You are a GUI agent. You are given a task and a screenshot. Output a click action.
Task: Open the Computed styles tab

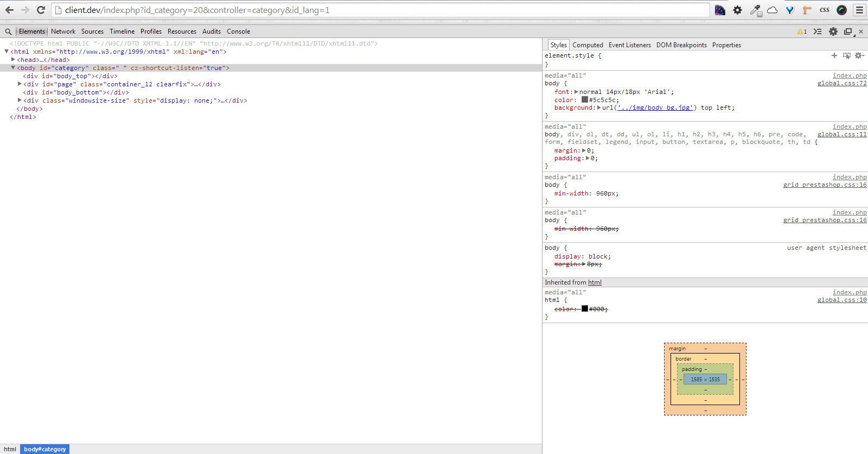(x=588, y=45)
